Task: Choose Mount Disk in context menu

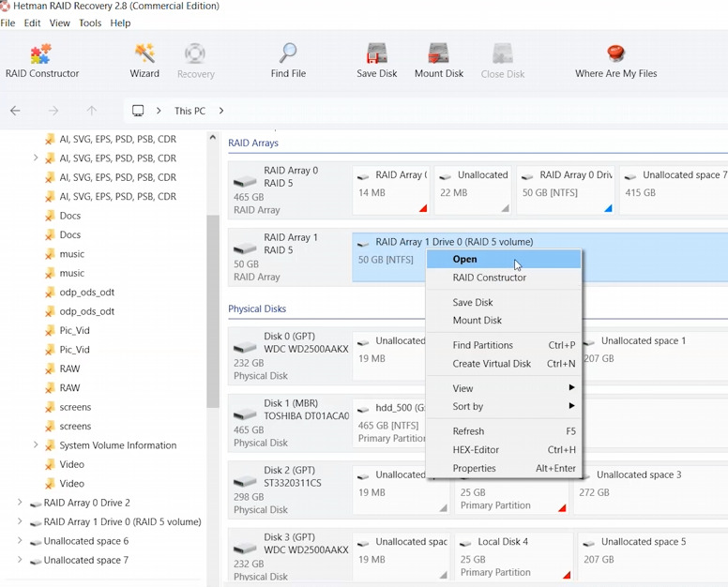Action: coord(504,320)
